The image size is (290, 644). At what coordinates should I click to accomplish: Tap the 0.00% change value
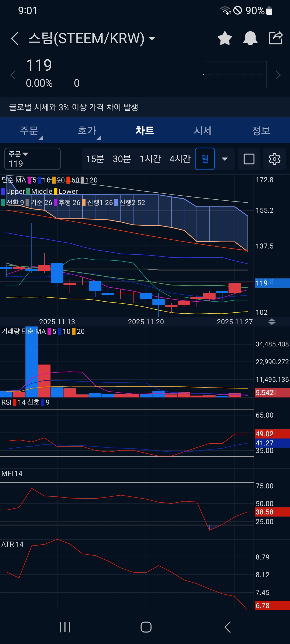[x=39, y=83]
